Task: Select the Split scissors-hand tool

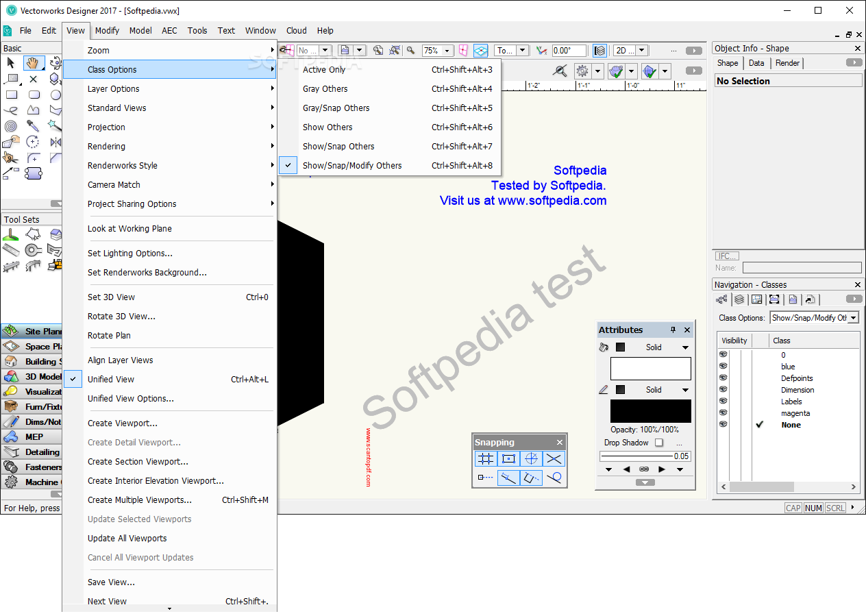Action: click(11, 158)
